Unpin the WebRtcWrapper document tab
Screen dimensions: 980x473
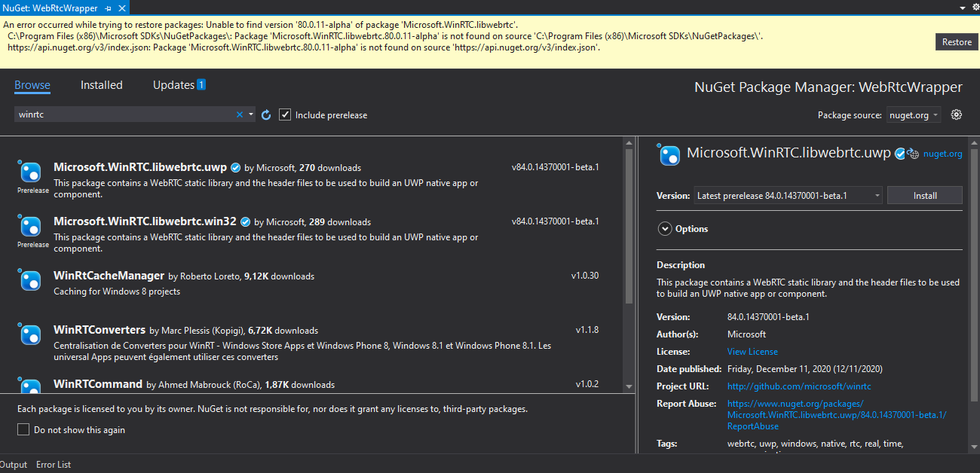(109, 10)
